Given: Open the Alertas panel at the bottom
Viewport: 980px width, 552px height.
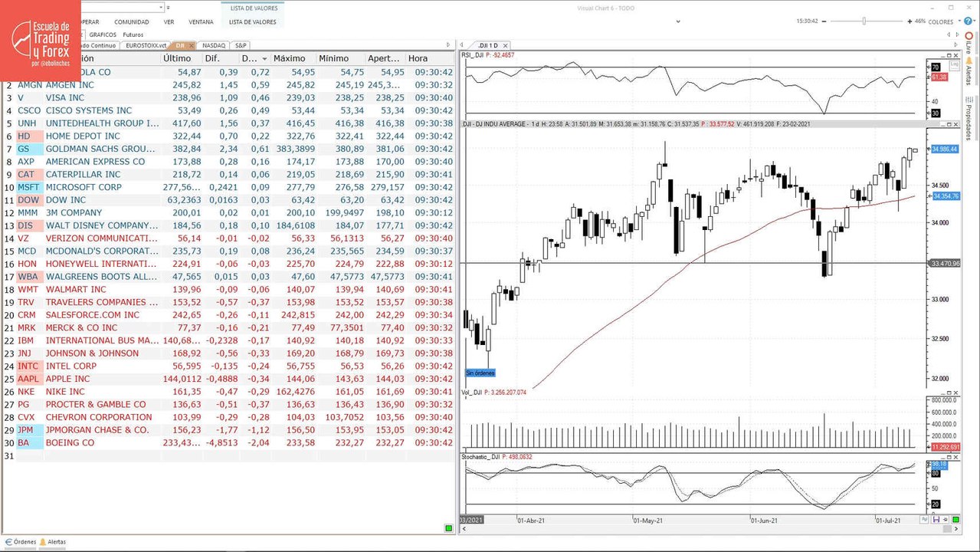Looking at the screenshot, I should 52,542.
